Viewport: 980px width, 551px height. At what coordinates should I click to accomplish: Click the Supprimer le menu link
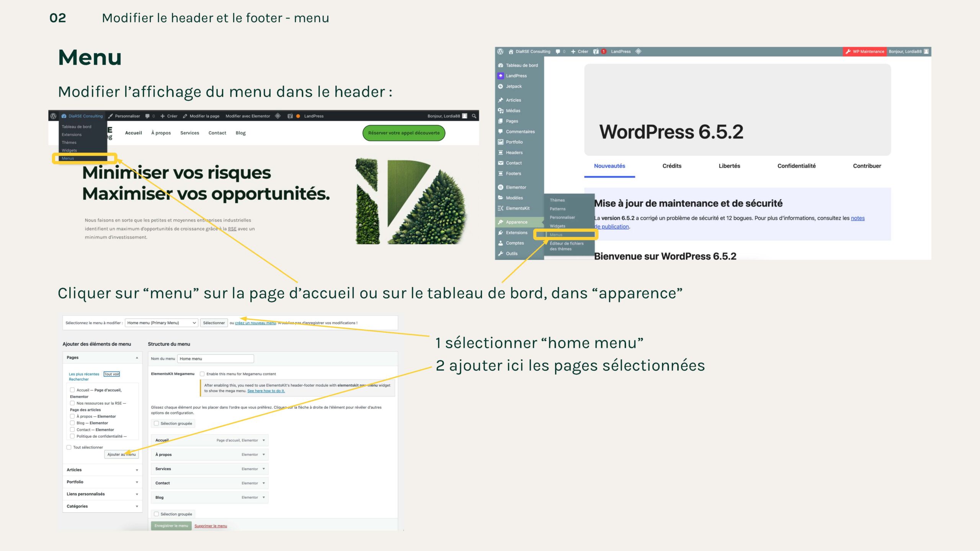pyautogui.click(x=211, y=526)
